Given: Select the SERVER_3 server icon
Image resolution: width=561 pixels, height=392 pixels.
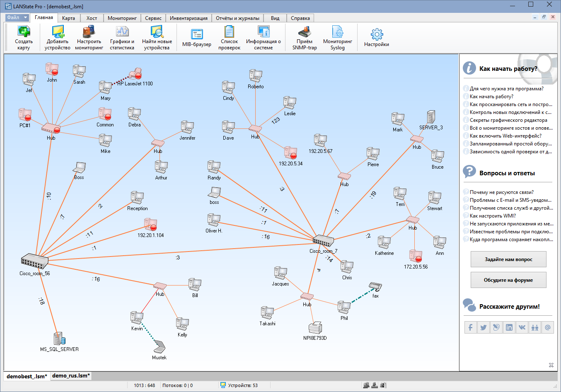Looking at the screenshot, I should 431,117.
